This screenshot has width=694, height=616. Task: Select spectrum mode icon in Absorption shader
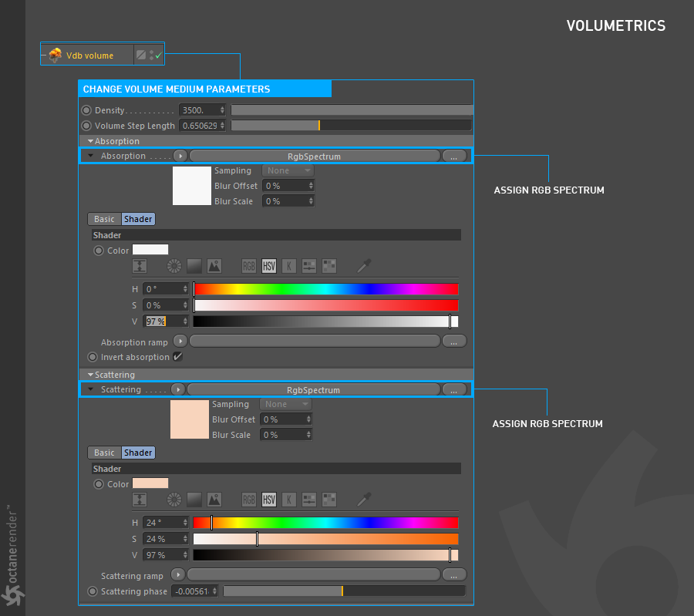194,266
